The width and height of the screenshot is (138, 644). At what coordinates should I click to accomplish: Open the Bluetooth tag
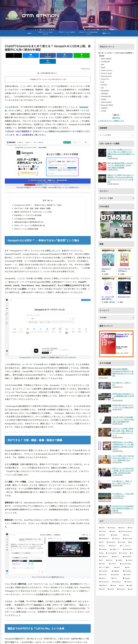(121, 589)
